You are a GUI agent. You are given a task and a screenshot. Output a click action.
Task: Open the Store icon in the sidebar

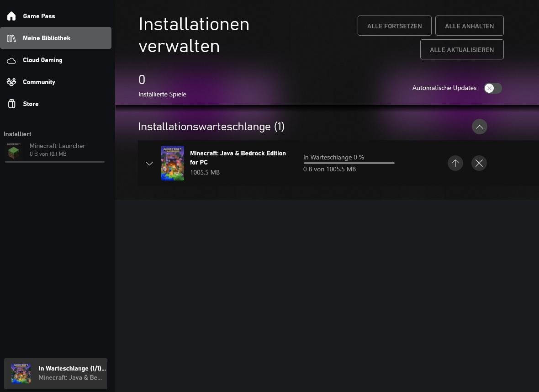pos(11,104)
